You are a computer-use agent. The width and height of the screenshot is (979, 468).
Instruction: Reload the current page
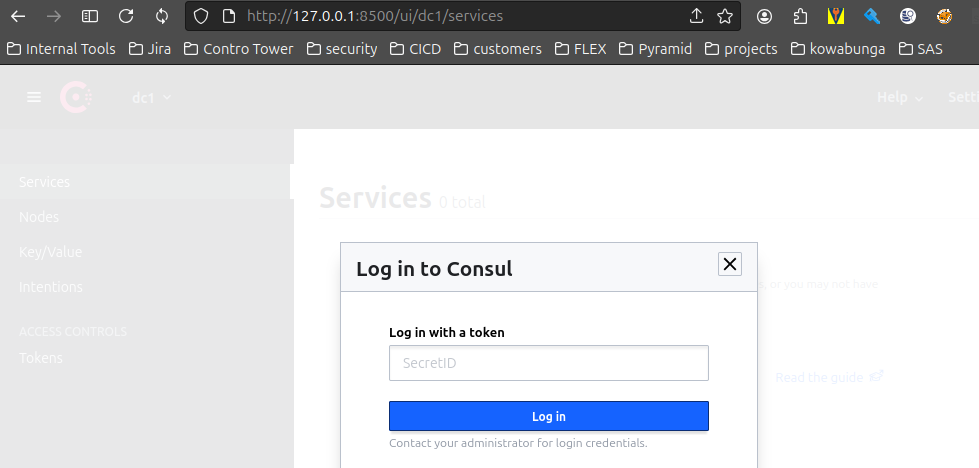126,16
